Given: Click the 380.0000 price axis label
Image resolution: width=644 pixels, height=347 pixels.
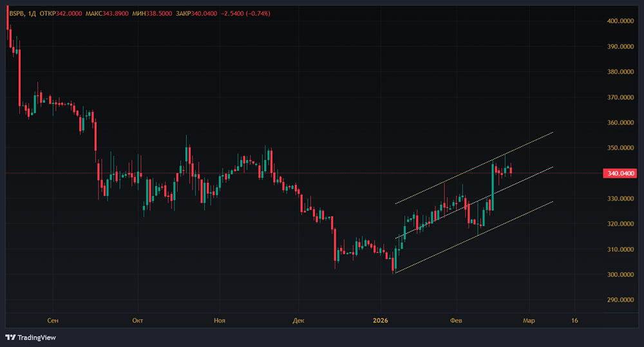Looking at the screenshot, I should click(620, 72).
